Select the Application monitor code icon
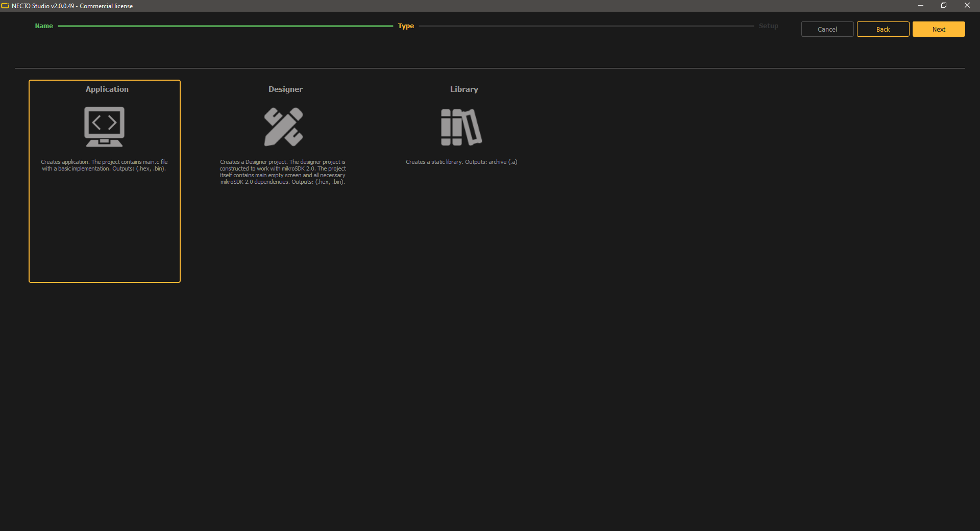 [104, 127]
